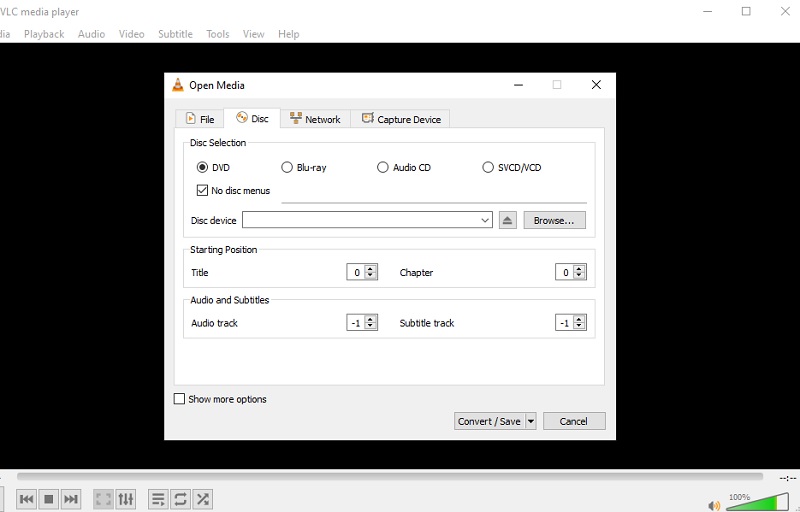Click the VLC cone icon in Open Media title

pos(178,85)
